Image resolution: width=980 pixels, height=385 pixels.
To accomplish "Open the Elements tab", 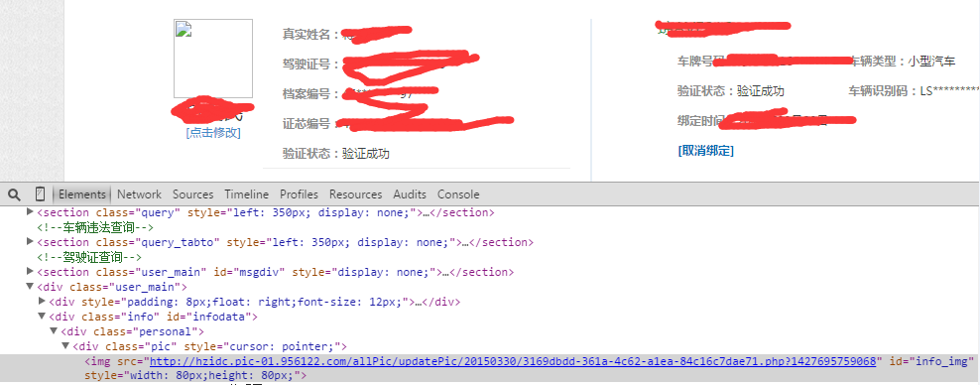I will (82, 194).
